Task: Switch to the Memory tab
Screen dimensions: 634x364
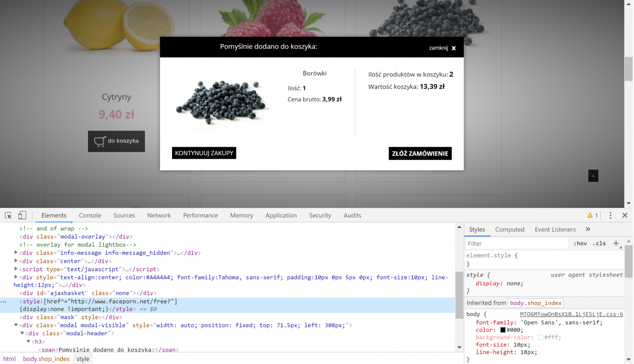Action: pyautogui.click(x=241, y=215)
